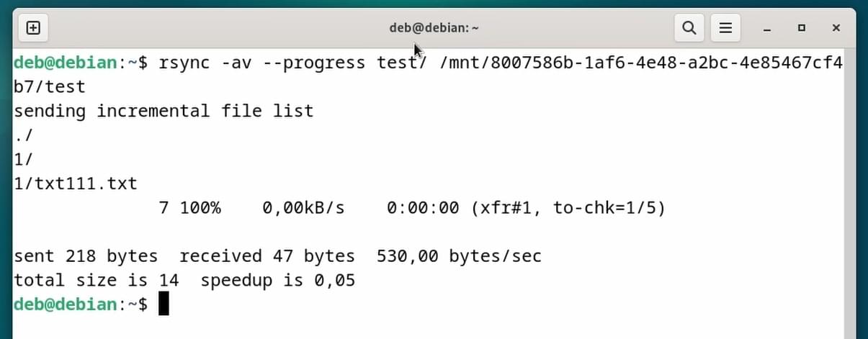The height and width of the screenshot is (339, 868).
Task: Click the 'speedup is 0,05' text
Action: point(277,280)
